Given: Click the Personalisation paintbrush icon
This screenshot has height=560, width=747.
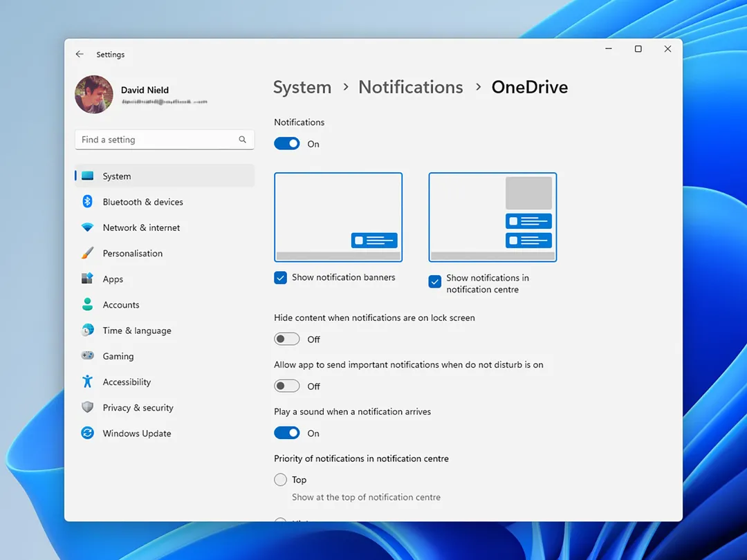Looking at the screenshot, I should click(x=87, y=253).
